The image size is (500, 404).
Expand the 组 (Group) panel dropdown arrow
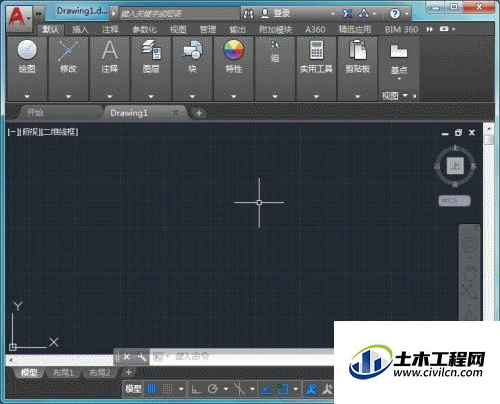(275, 97)
